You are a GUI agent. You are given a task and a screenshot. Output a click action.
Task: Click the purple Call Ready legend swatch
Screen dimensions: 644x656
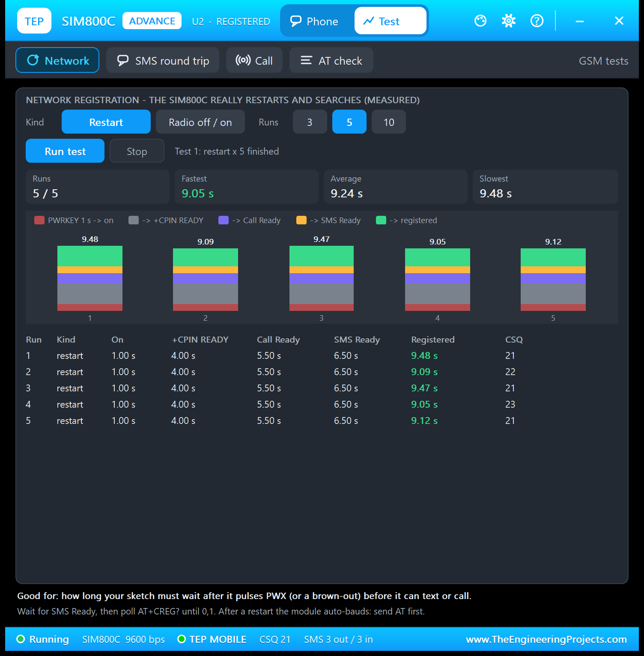224,220
